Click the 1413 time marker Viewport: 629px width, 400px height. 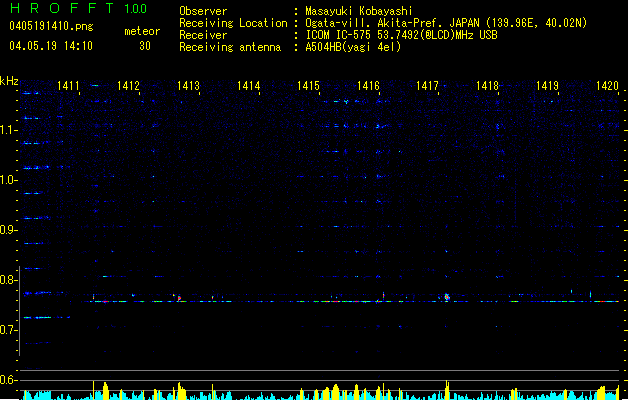(x=189, y=86)
